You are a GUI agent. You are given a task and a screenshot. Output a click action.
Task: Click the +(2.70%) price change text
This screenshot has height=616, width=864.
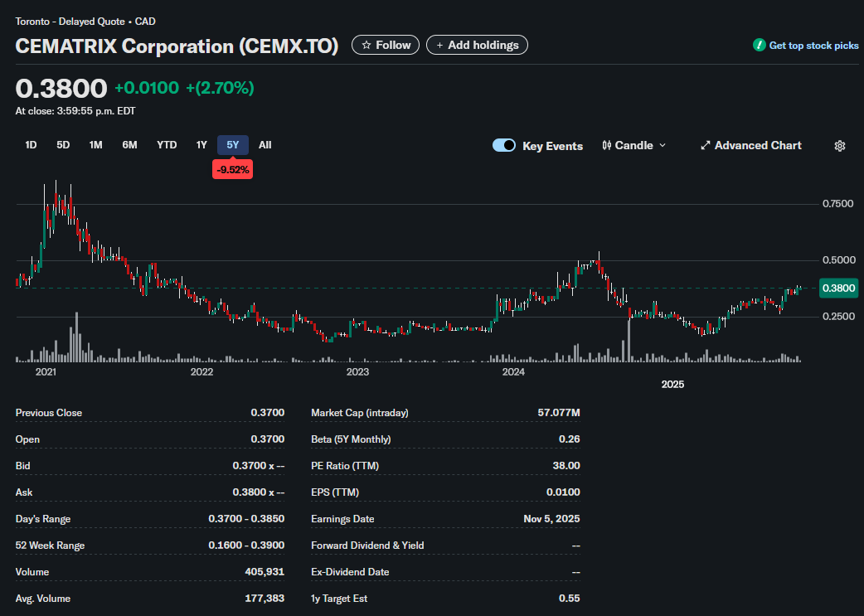pos(220,88)
